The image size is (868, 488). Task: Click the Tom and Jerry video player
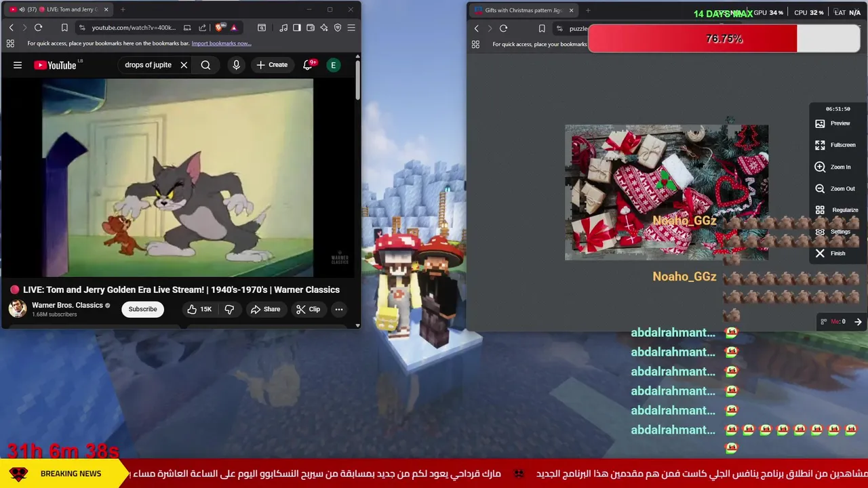point(178,178)
